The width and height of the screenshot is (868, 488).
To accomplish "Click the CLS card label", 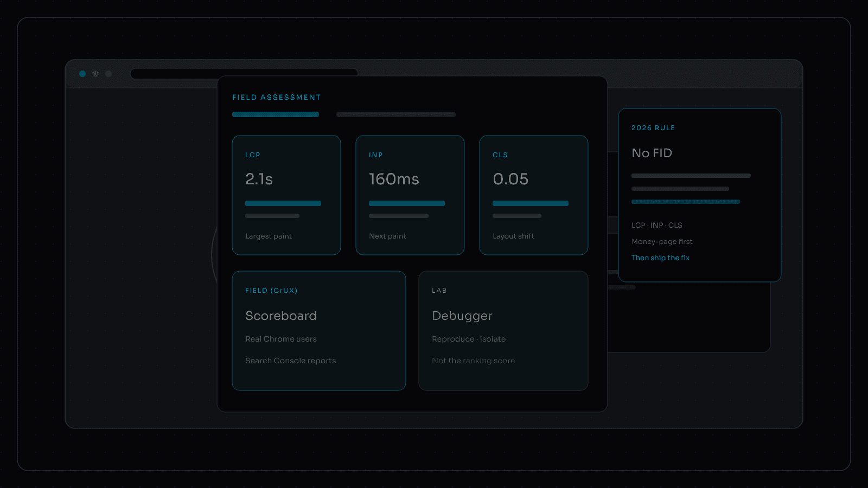I will (500, 155).
